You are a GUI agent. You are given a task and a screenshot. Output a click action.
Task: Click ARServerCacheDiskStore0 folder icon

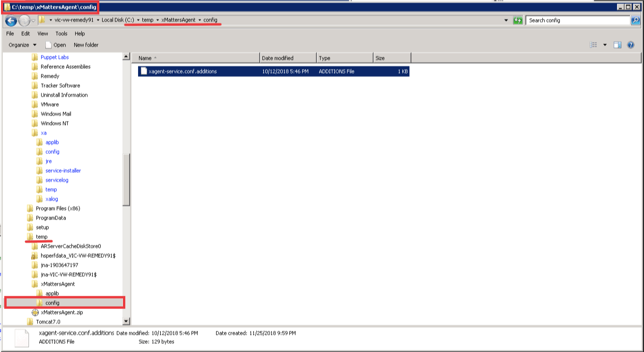point(35,246)
